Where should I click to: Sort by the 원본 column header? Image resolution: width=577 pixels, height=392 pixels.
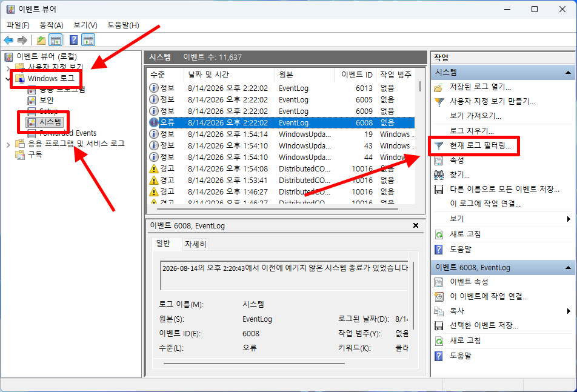(x=304, y=75)
